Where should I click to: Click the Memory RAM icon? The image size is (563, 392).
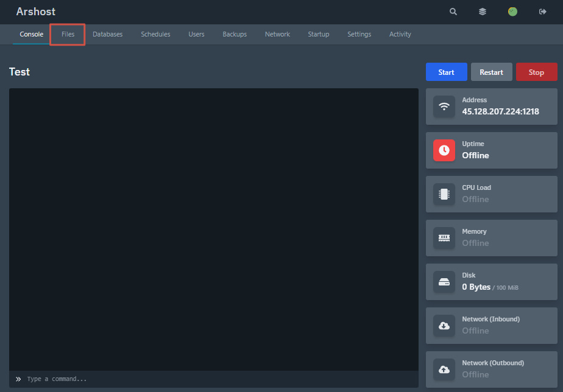(444, 238)
